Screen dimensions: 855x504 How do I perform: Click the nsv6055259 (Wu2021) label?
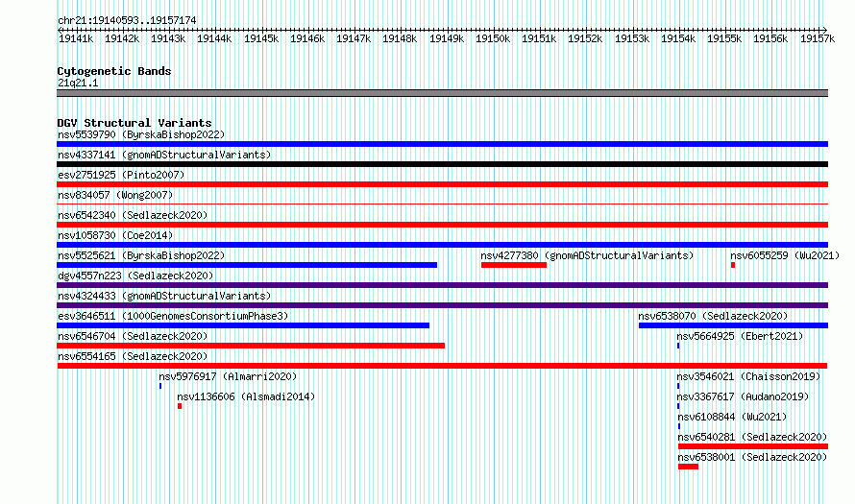pos(785,255)
